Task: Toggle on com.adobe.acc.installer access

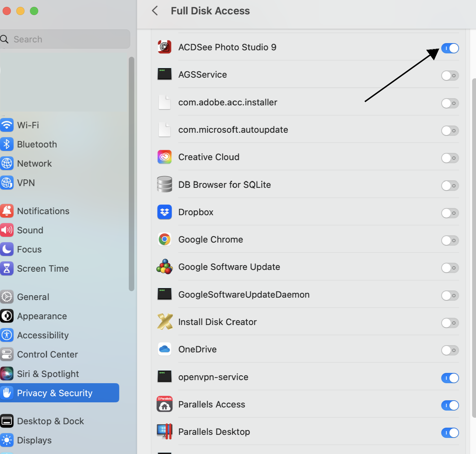Action: coord(450,103)
